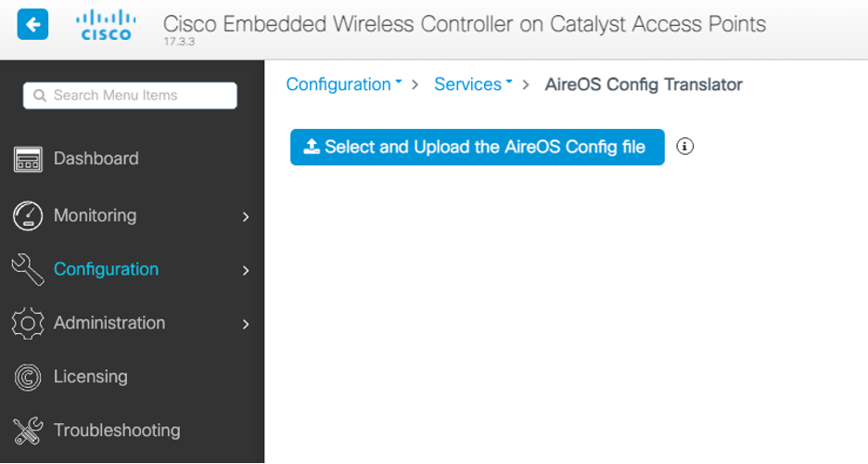Click the Dashboard icon in sidebar
Image resolution: width=868 pixels, height=464 pixels.
[x=28, y=160]
